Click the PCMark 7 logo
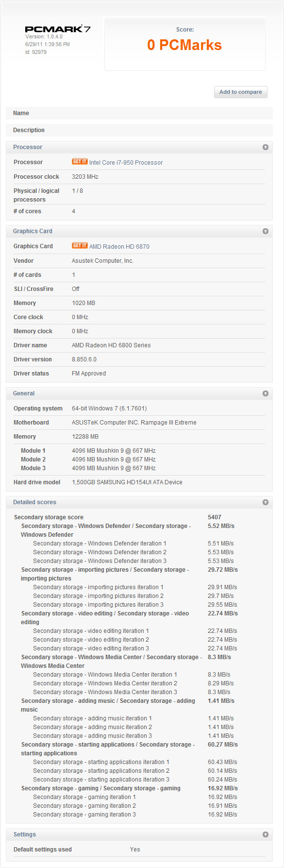 [x=58, y=29]
